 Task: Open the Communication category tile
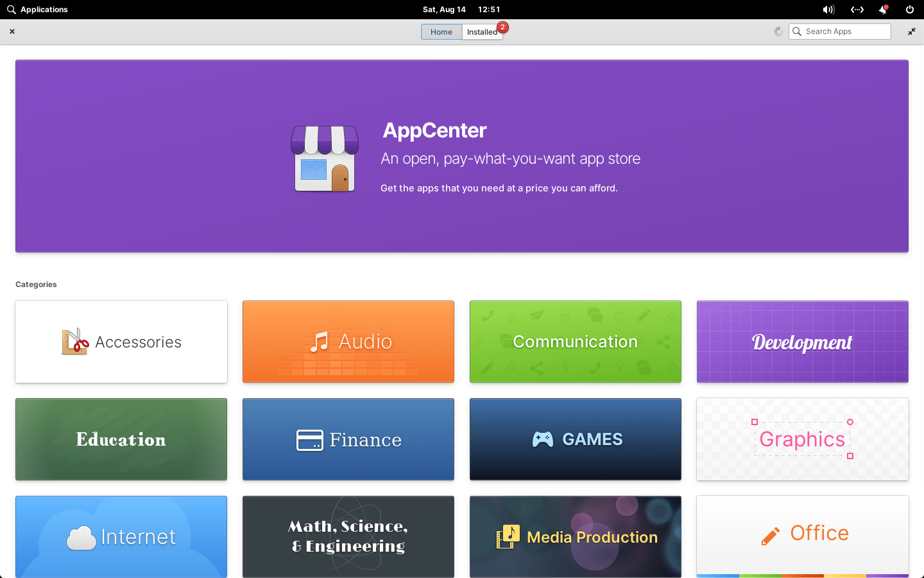click(x=576, y=342)
